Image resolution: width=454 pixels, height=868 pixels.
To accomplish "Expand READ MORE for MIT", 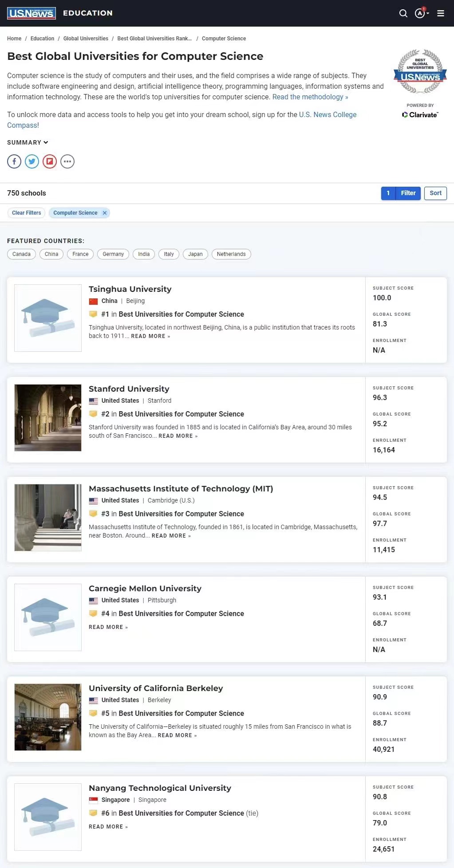I will (171, 536).
